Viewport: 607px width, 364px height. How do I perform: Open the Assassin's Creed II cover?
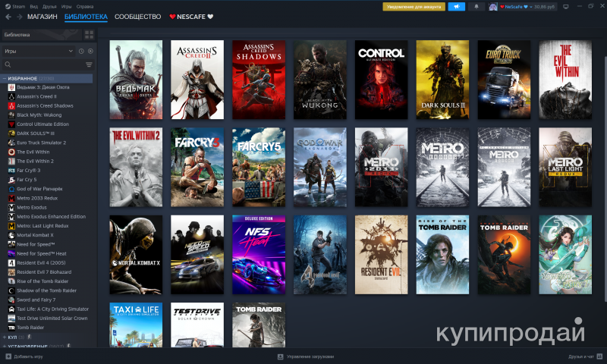point(197,80)
